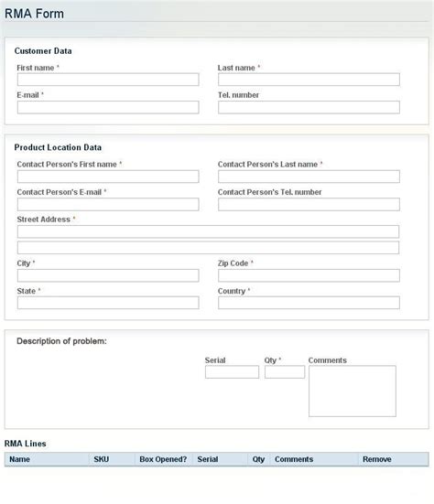Click Contact Person's Last name field
The height and width of the screenshot is (504, 434).
click(x=309, y=177)
